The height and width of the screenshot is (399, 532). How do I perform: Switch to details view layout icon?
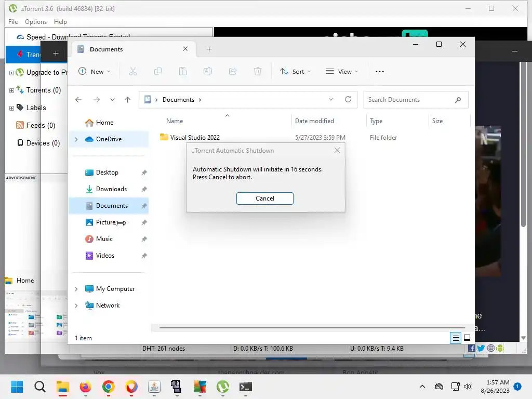pyautogui.click(x=456, y=338)
